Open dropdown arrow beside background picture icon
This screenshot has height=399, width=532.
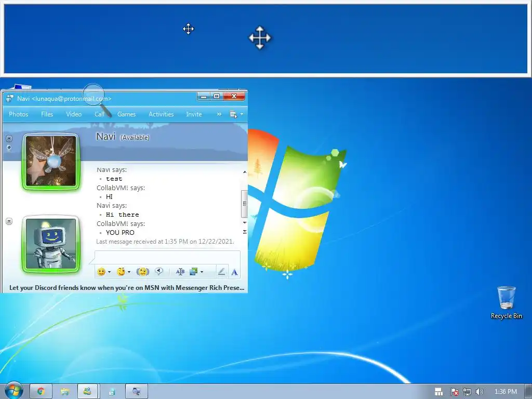(x=202, y=272)
